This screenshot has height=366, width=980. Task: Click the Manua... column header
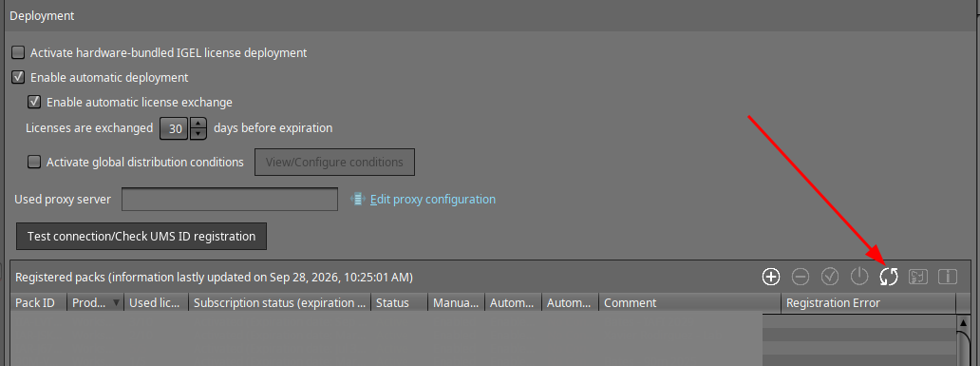(456, 303)
